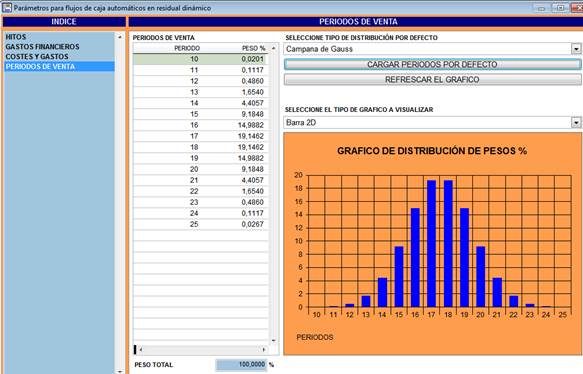Viewport: 583px width, 374px height.
Task: Select COSTES Y GASTOS in the index
Action: [37, 57]
